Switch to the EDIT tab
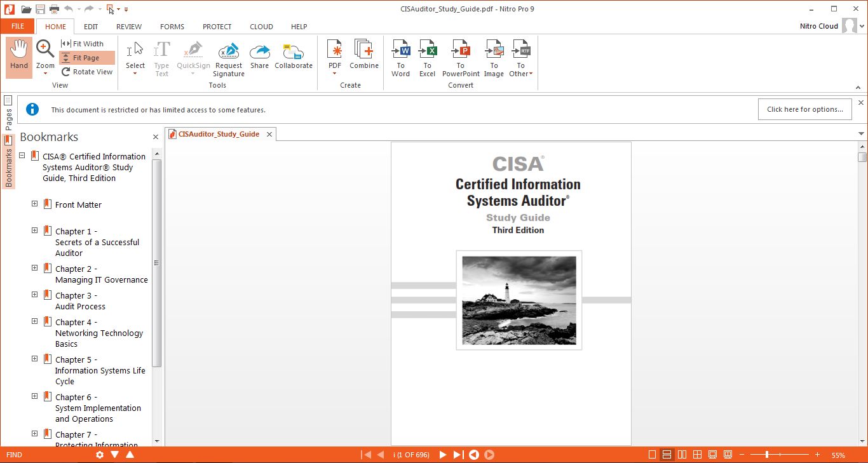This screenshot has height=463, width=868. [91, 27]
